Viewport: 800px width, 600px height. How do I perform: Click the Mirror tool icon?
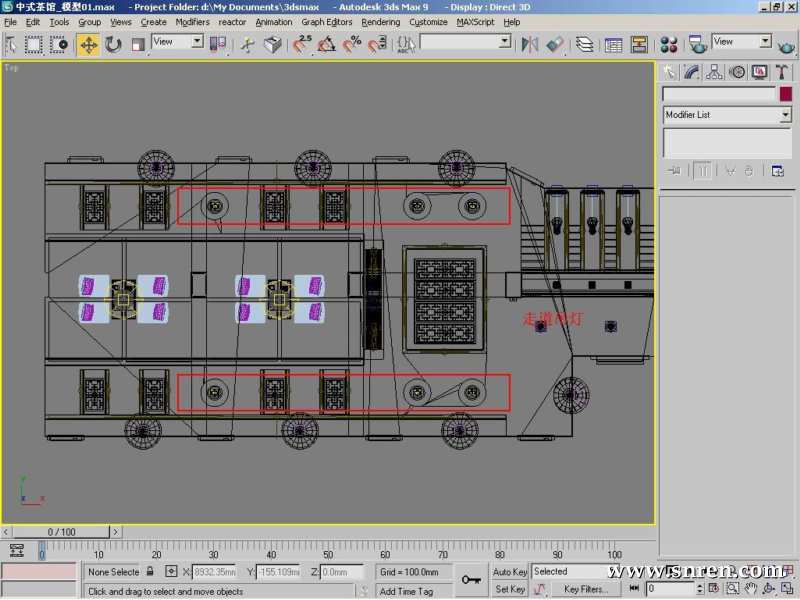click(x=530, y=45)
